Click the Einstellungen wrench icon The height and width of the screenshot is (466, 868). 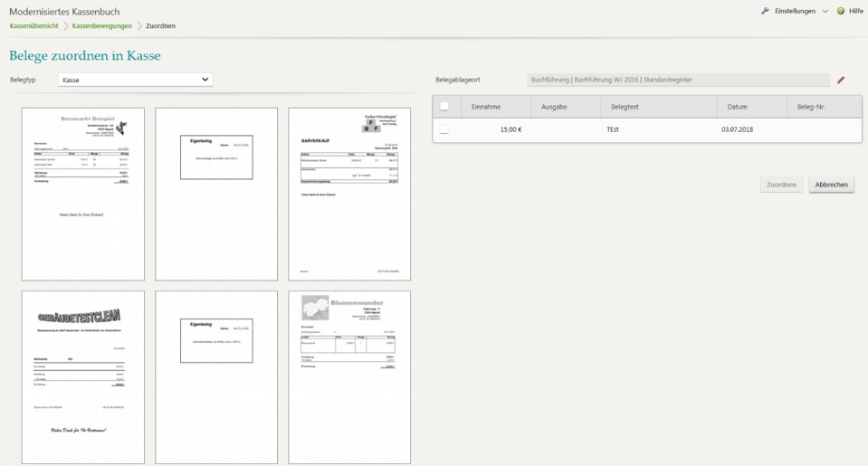tap(765, 11)
